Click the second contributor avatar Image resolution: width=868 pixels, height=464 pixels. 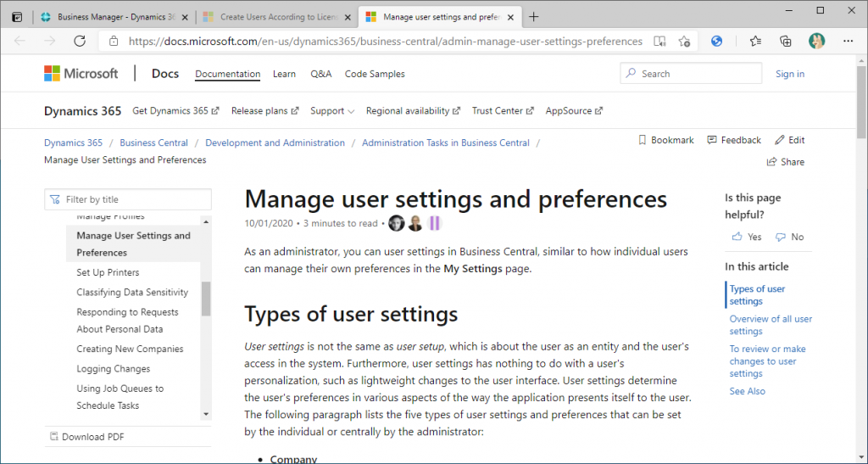(x=415, y=223)
